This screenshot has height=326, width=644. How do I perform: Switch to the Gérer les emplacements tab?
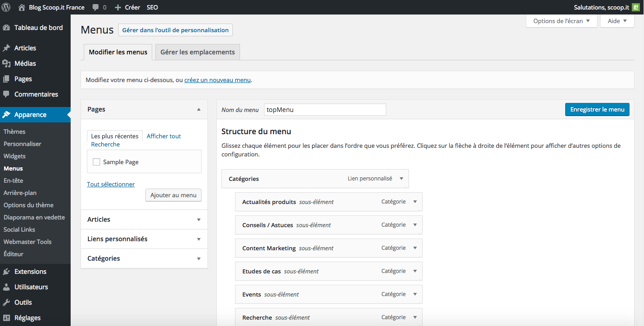click(197, 52)
